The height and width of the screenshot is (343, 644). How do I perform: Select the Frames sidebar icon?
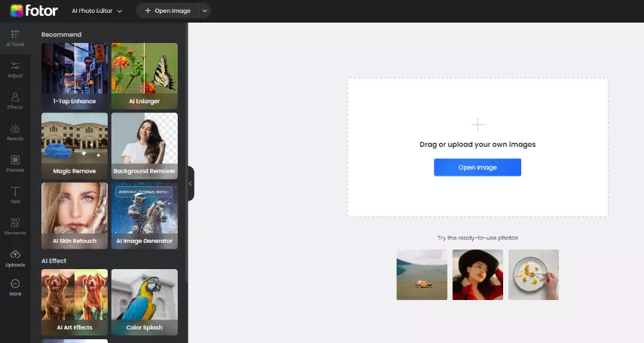point(15,164)
